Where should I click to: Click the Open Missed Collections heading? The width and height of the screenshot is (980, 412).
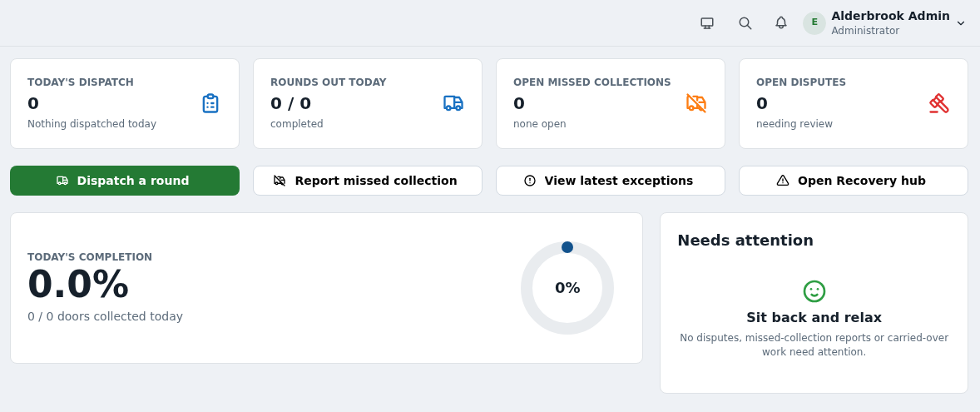591,82
